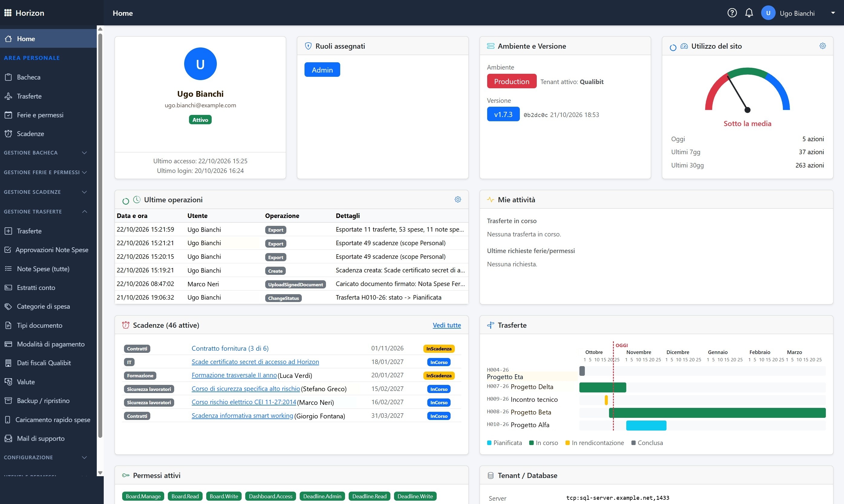Click the Backup / ripristino sidebar icon
Screen dimensions: 844x504
click(8, 400)
